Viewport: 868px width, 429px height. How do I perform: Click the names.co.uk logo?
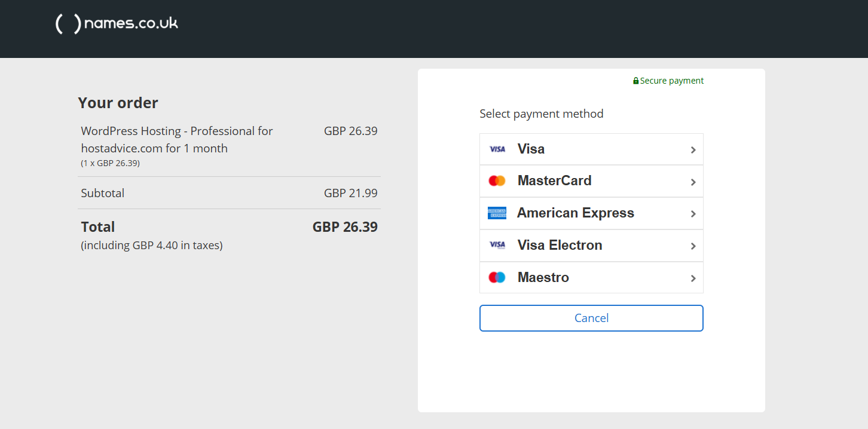tap(117, 24)
